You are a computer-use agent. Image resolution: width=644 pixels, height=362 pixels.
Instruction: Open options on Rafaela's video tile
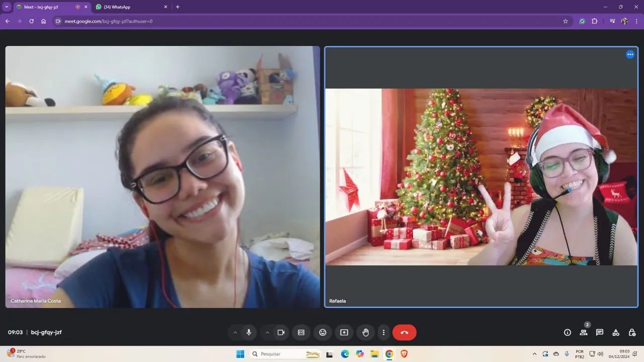pyautogui.click(x=630, y=54)
